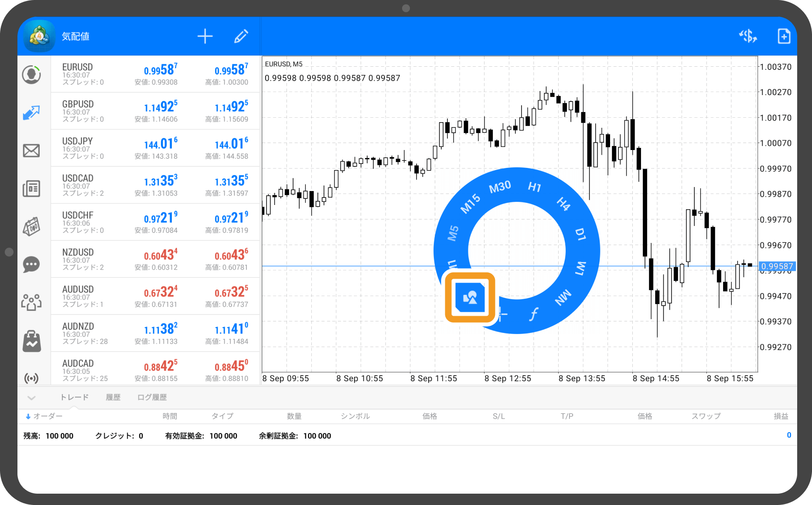The image size is (812, 505).
Task: Open the traders community sidebar icon
Action: (31, 302)
